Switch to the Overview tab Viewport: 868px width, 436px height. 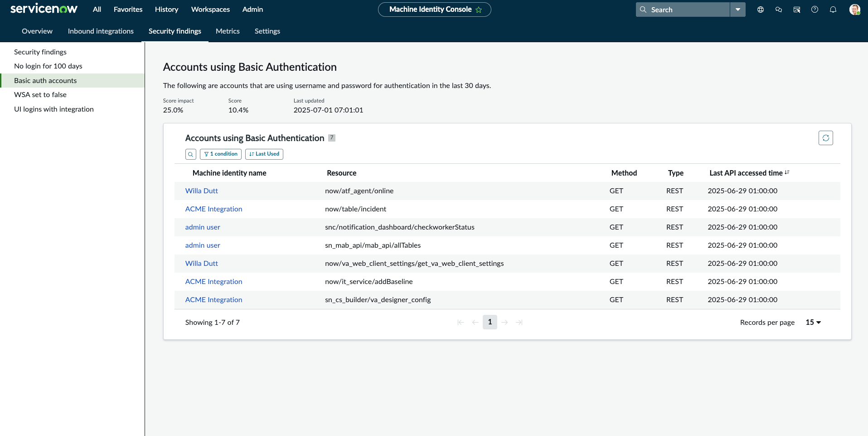point(37,31)
